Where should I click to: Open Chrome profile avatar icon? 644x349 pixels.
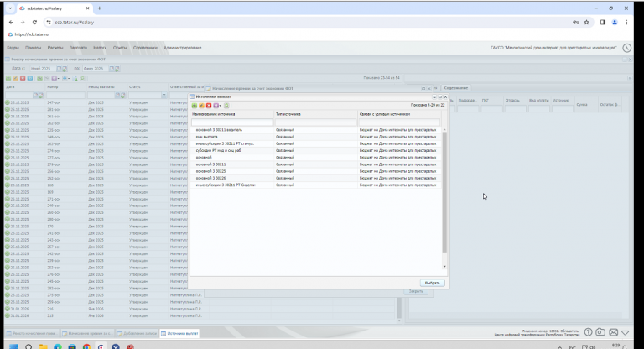(615, 22)
